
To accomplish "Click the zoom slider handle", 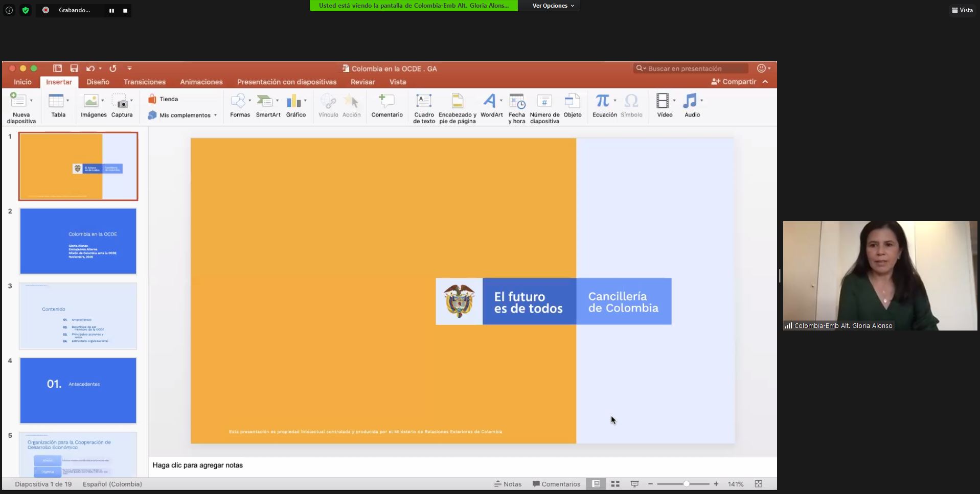I will (x=687, y=484).
